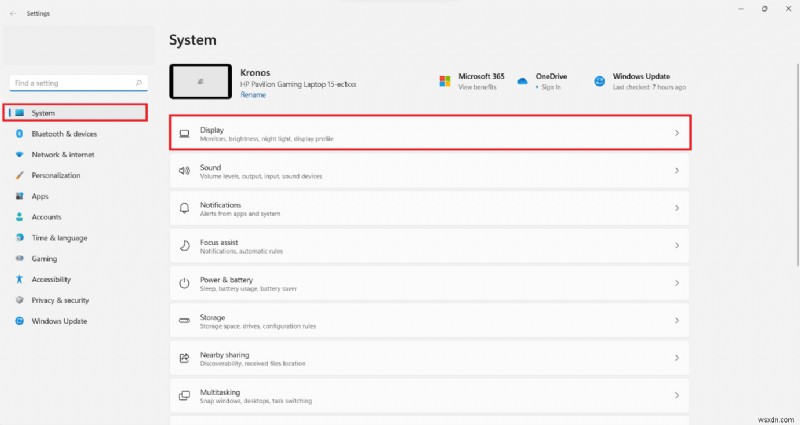Image resolution: width=800 pixels, height=425 pixels.
Task: Select Accessibility in the sidebar
Action: point(51,279)
